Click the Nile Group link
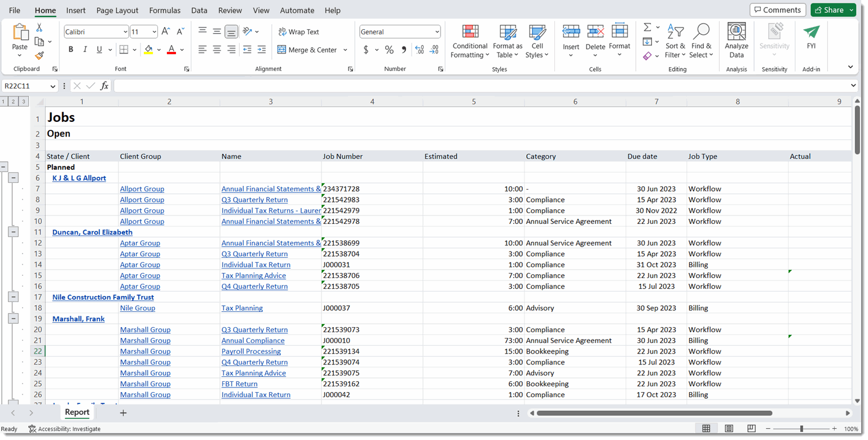The image size is (868, 440). point(138,308)
